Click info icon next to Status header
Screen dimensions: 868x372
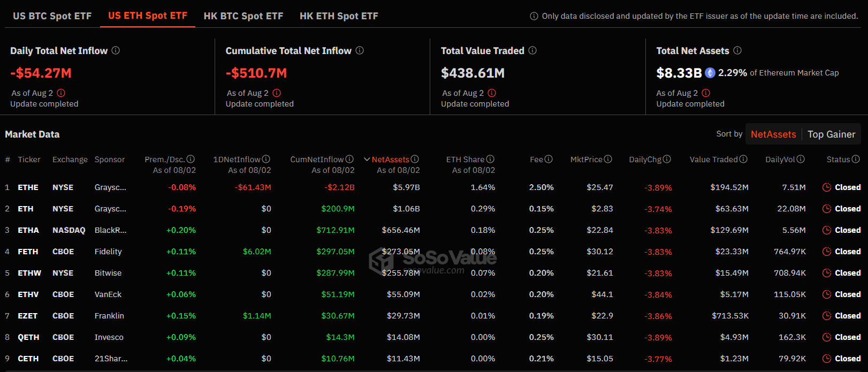[856, 159]
